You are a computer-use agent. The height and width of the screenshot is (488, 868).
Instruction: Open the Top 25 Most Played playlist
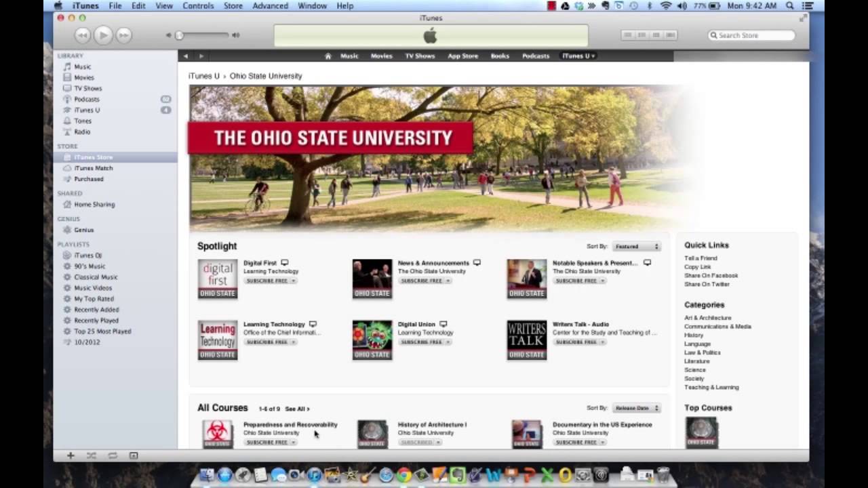click(102, 331)
